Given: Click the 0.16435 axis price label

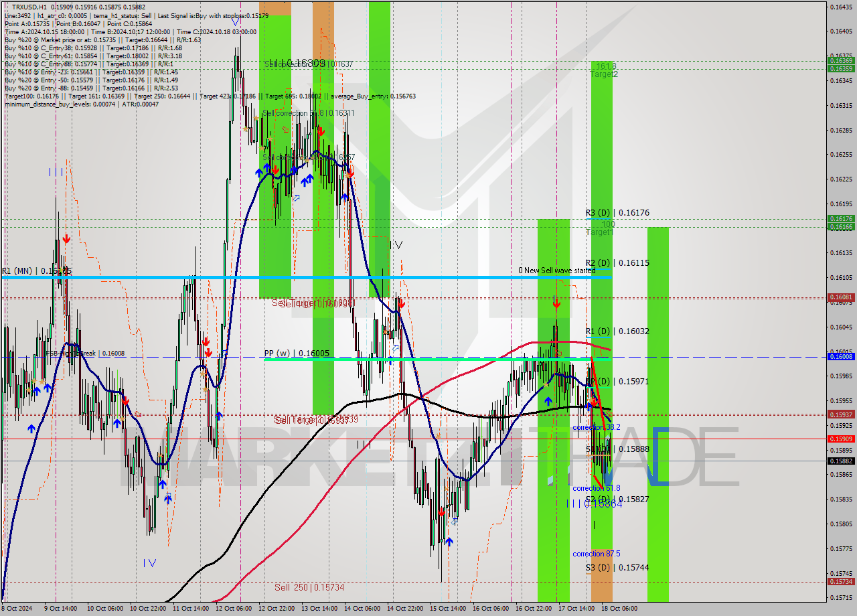Looking at the screenshot, I should (x=841, y=7).
